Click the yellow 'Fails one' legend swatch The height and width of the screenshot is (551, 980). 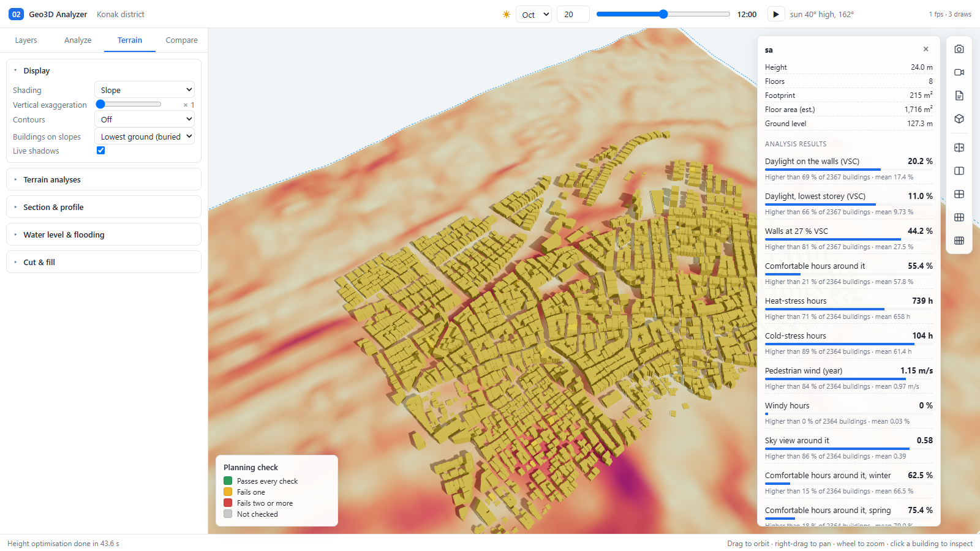[228, 492]
